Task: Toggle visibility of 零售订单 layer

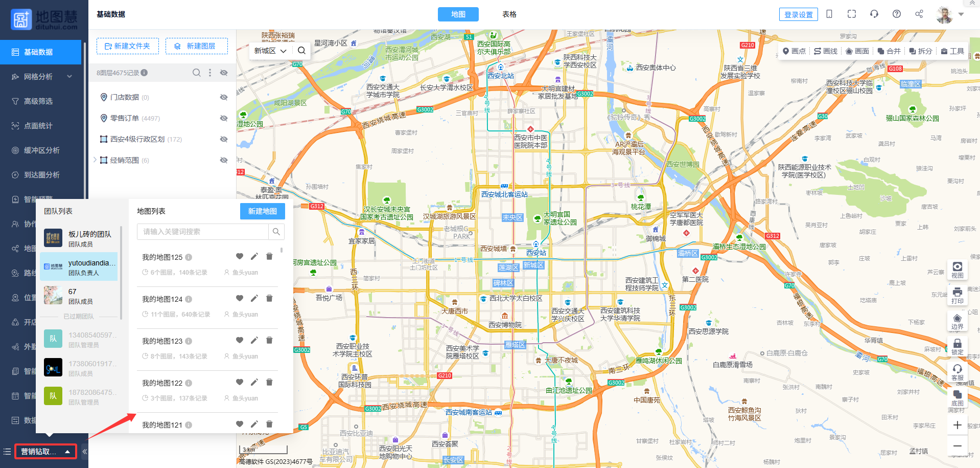Action: [224, 118]
